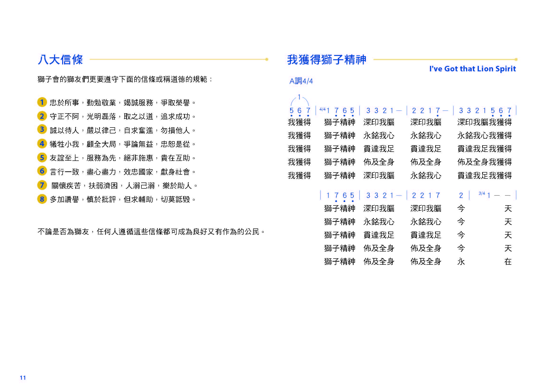Image resolution: width=555 pixels, height=392 pixels.
Task: Click the note 1 above the slur arc
Action: (x=299, y=97)
